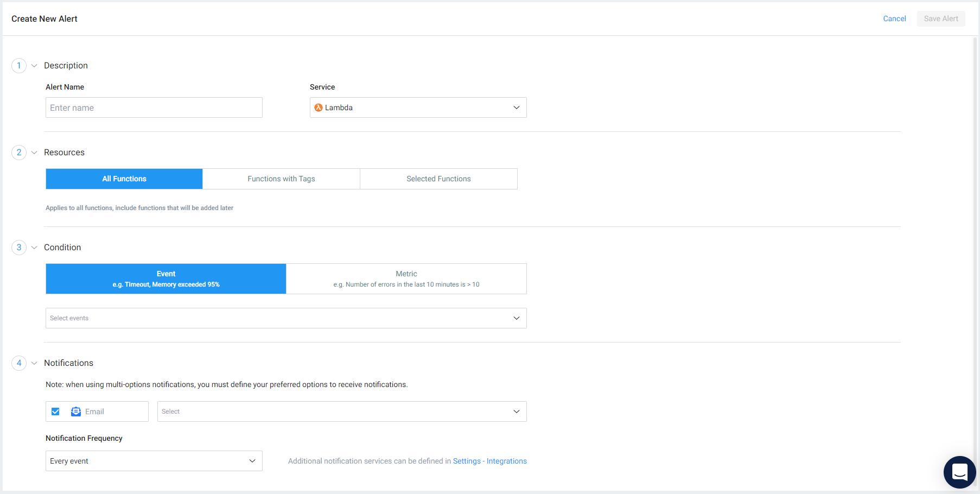This screenshot has height=494, width=980.
Task: Click the Alert Name input field
Action: [154, 107]
